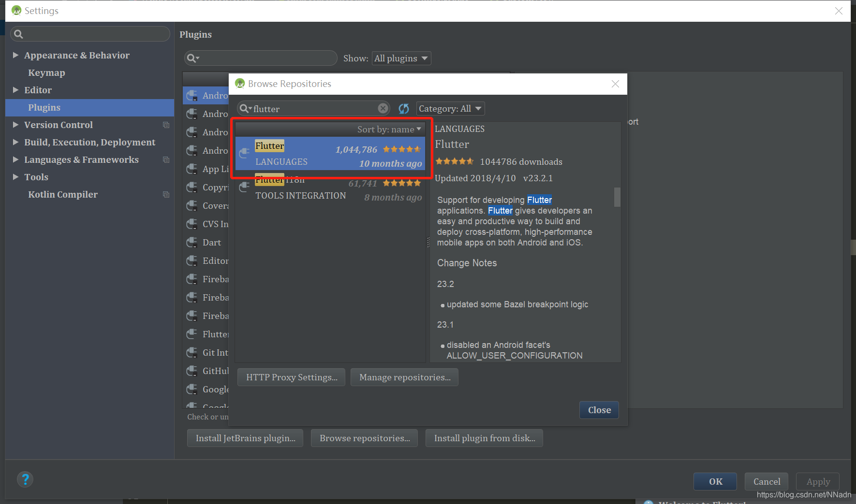Click the Google plugin row icon
This screenshot has width=856, height=504.
(x=192, y=389)
